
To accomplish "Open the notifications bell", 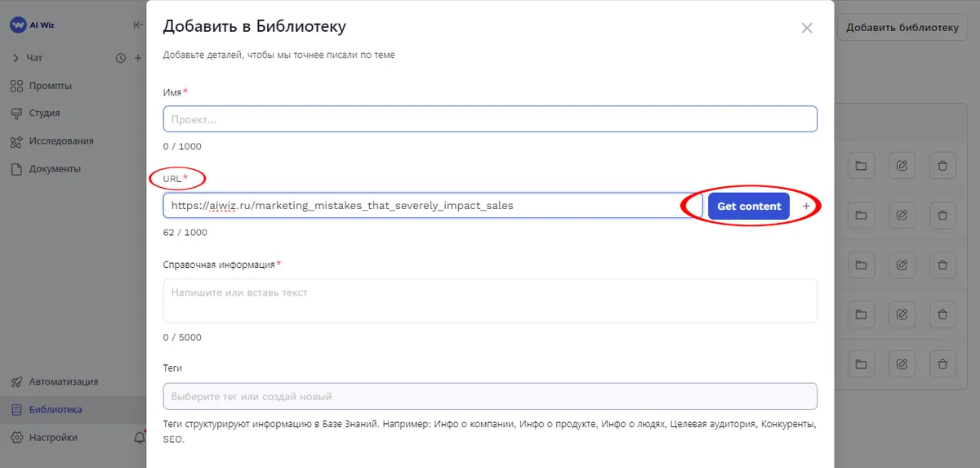I will pos(139,438).
